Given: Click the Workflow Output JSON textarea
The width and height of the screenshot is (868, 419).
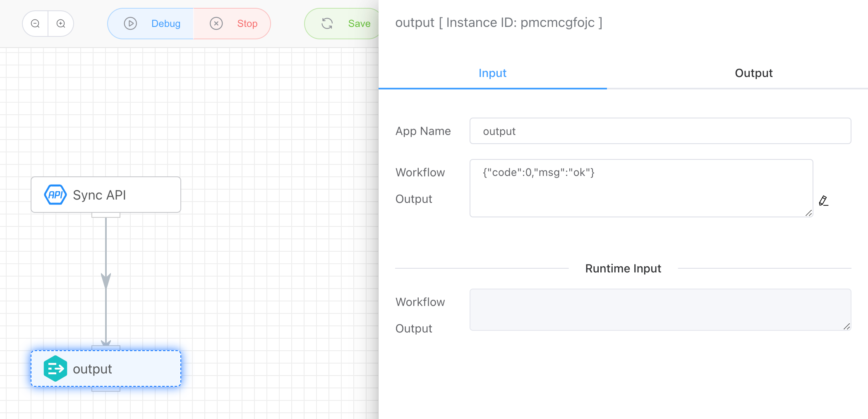Looking at the screenshot, I should 641,188.
